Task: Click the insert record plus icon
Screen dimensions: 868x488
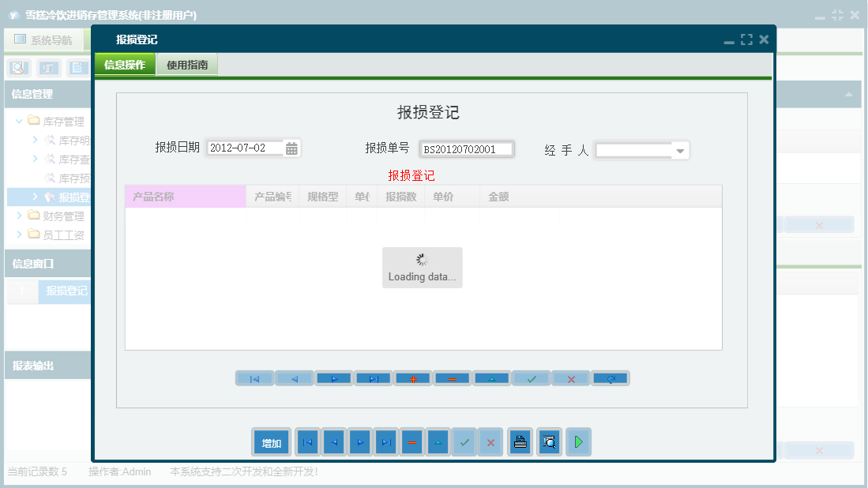Action: pos(412,378)
